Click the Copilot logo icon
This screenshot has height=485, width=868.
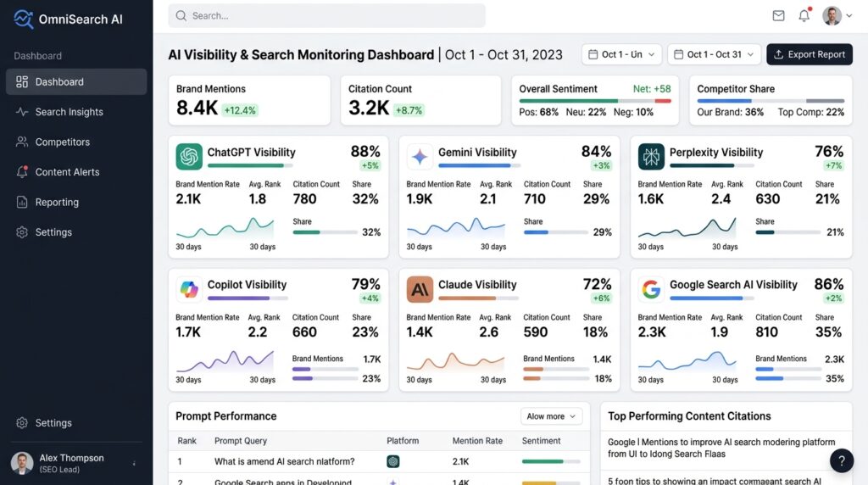tap(189, 290)
